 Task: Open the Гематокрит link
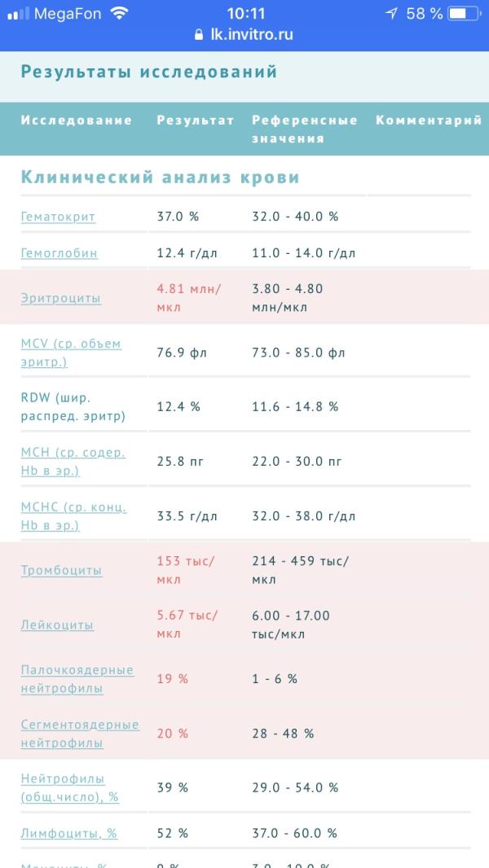point(58,217)
